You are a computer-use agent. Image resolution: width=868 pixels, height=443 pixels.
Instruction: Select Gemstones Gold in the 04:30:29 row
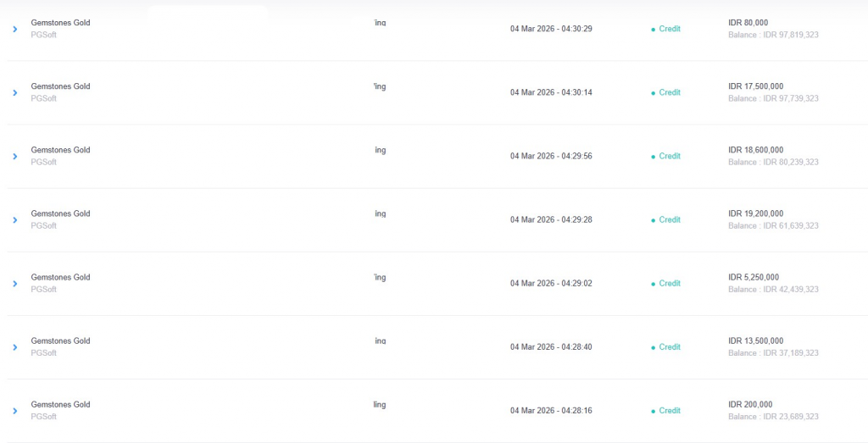click(60, 23)
